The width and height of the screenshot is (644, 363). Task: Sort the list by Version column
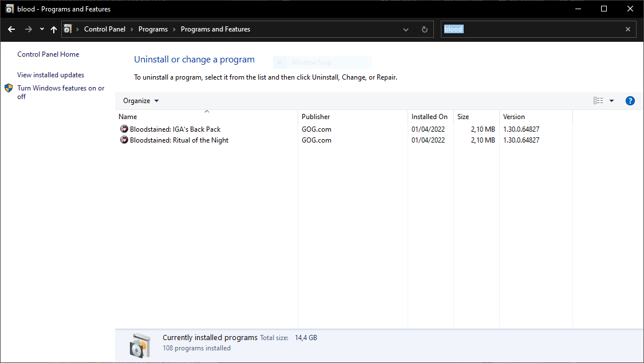coord(536,117)
